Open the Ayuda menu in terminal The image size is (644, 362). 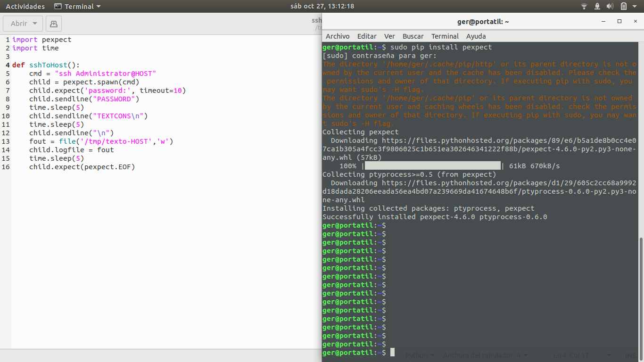point(476,36)
